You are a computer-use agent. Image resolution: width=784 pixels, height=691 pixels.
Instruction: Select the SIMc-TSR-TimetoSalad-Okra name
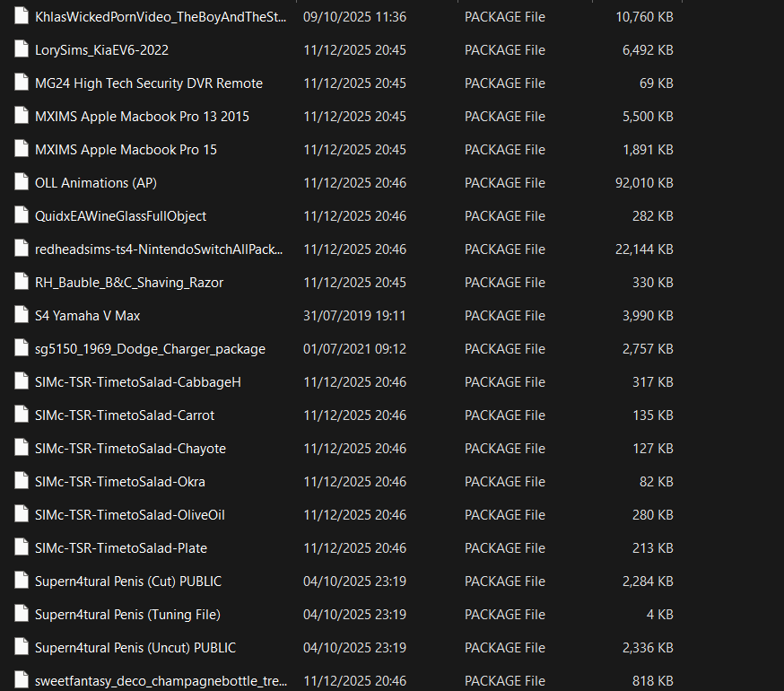click(x=120, y=482)
